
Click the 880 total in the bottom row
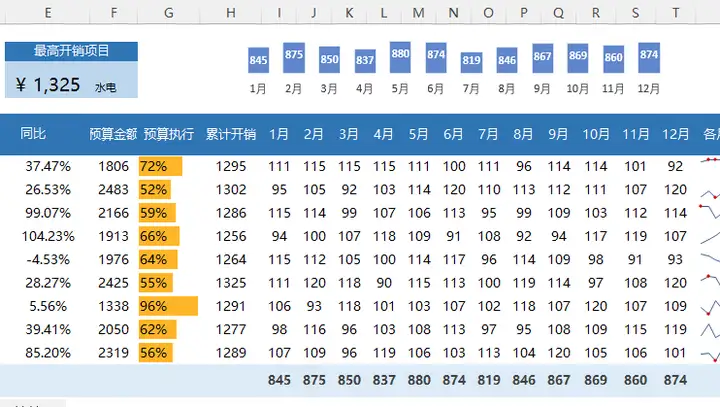point(419,380)
